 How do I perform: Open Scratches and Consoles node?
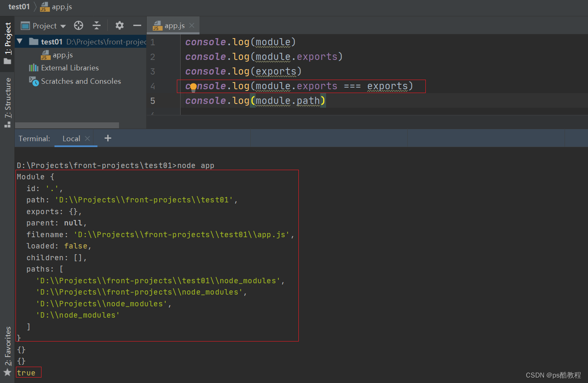pyautogui.click(x=81, y=81)
